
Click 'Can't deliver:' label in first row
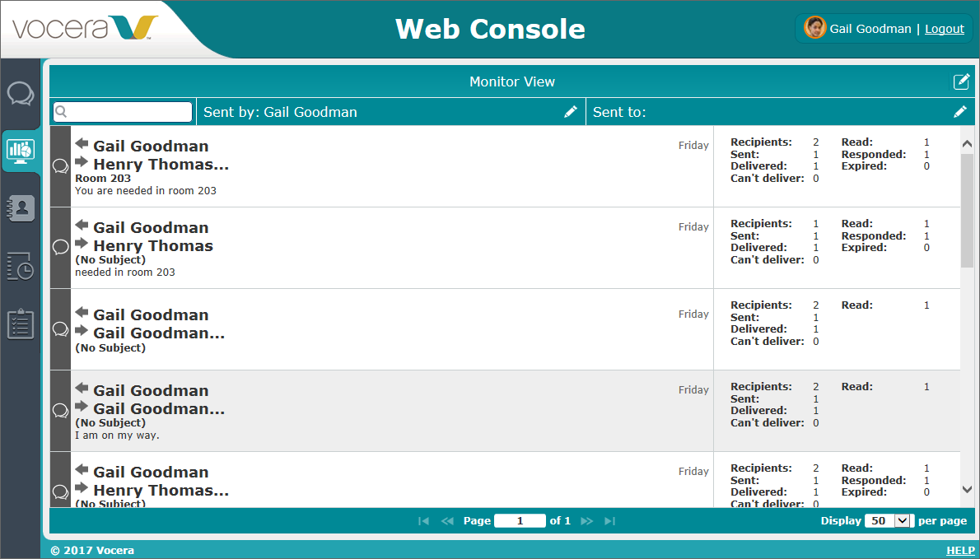(x=768, y=179)
